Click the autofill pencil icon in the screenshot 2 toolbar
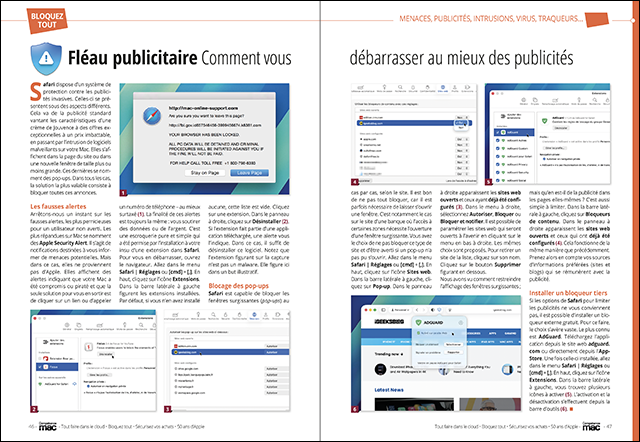640x442 pixels. click(102, 325)
